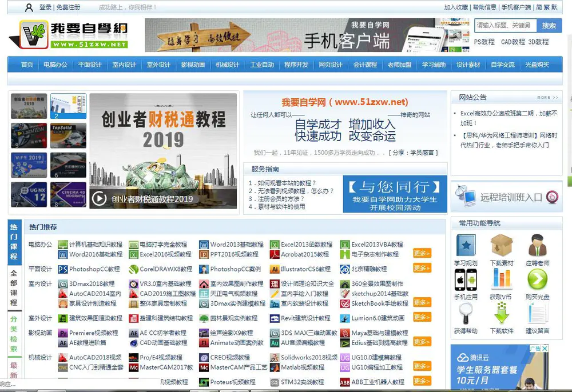Click the 手机客户端 top link

[x=516, y=7]
